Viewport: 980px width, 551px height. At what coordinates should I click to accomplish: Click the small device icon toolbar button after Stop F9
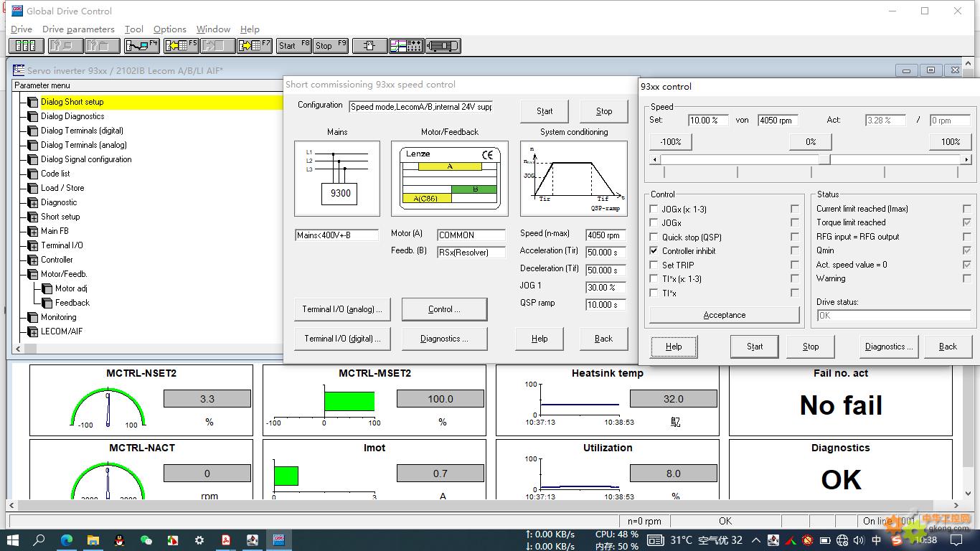click(x=369, y=46)
